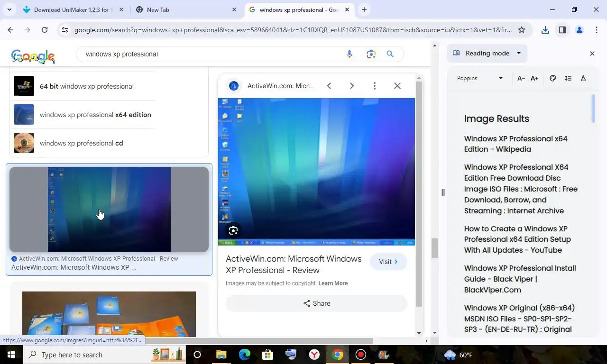Image resolution: width=607 pixels, height=364 pixels.
Task: Navigate back in browser
Action: pos(10,30)
